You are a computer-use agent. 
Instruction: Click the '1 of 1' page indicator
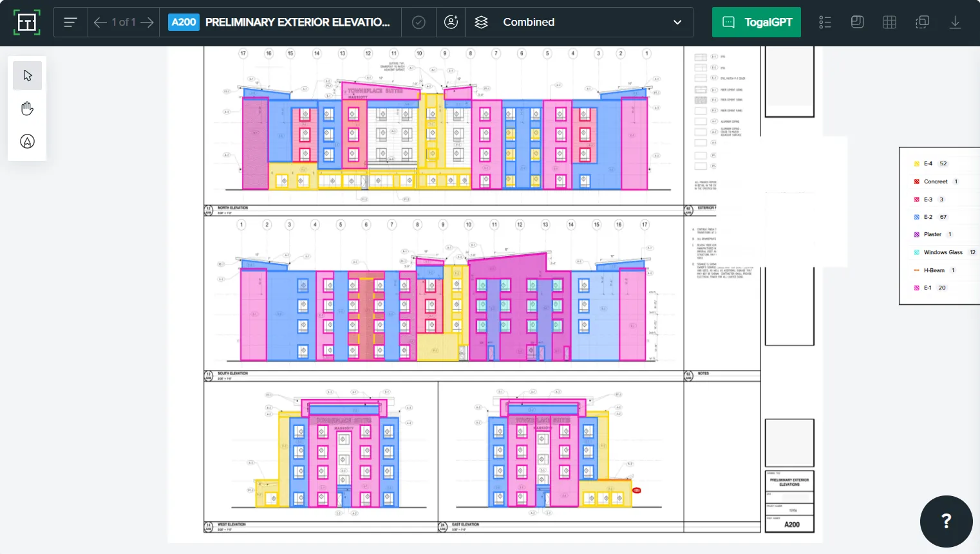(124, 23)
